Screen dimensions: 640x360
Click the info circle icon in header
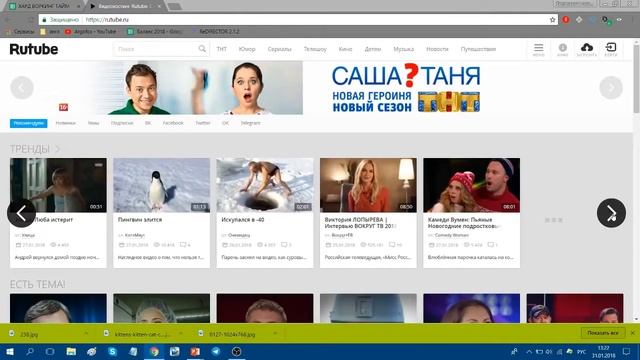562,49
